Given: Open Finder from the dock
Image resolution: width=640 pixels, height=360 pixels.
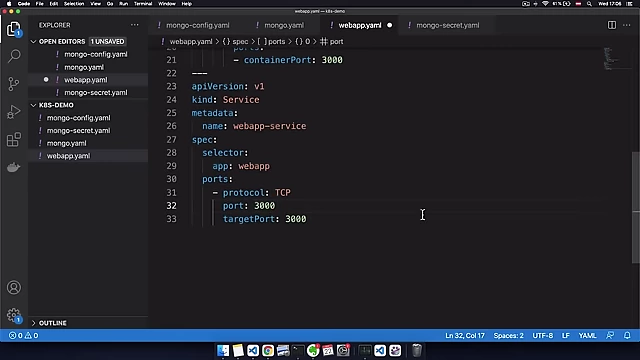Looking at the screenshot, I should click(x=223, y=350).
